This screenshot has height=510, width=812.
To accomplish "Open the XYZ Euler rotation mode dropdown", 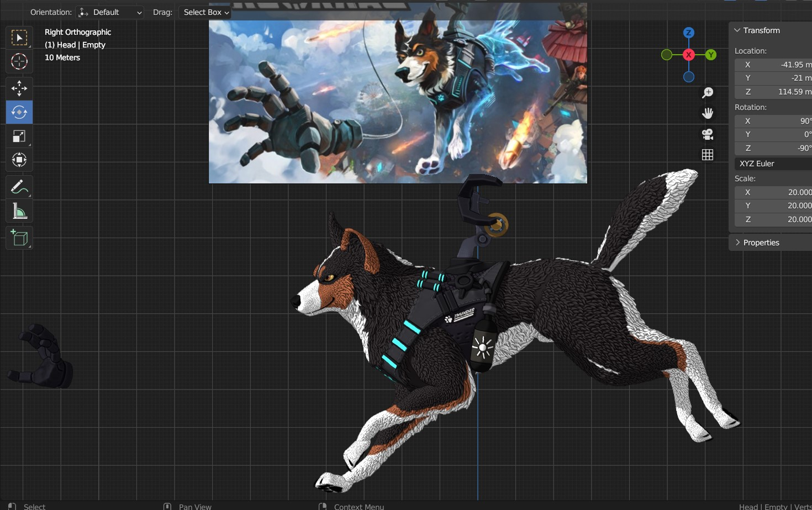I will coord(773,164).
